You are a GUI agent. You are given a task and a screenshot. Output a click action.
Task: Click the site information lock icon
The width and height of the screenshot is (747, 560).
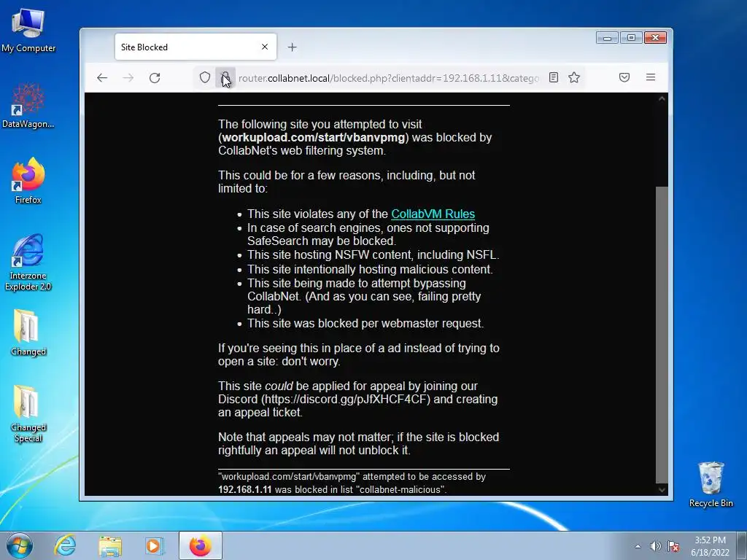pos(225,77)
